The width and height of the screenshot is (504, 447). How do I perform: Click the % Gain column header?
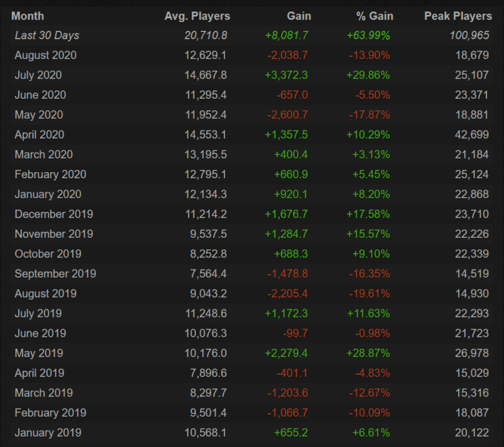(375, 16)
